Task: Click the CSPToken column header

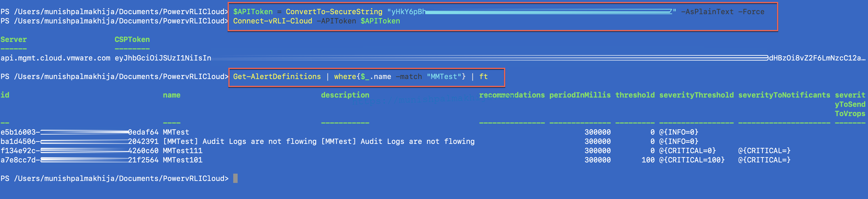Action: pos(132,40)
